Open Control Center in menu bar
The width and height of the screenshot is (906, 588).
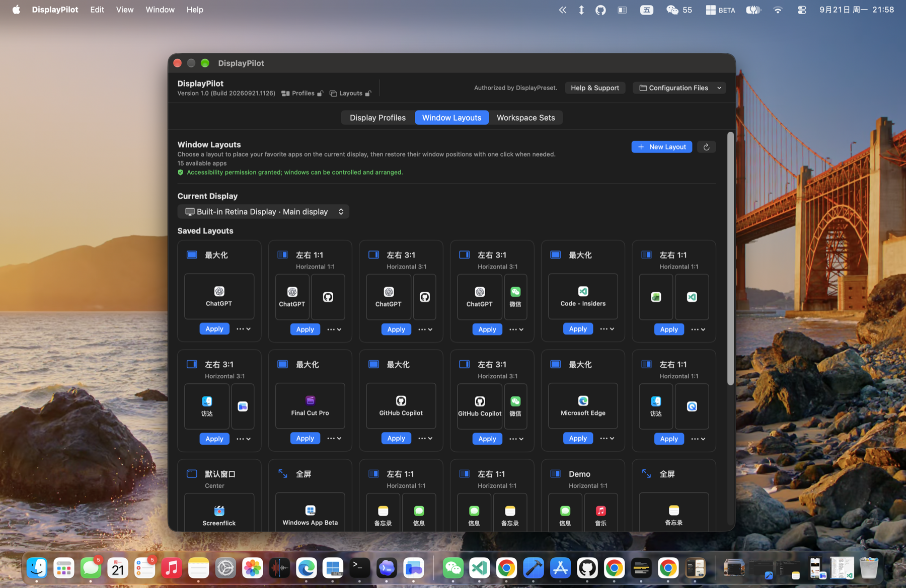(x=802, y=10)
